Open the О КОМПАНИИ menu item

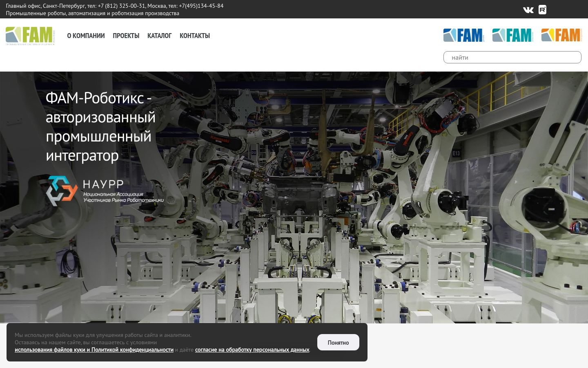click(86, 36)
